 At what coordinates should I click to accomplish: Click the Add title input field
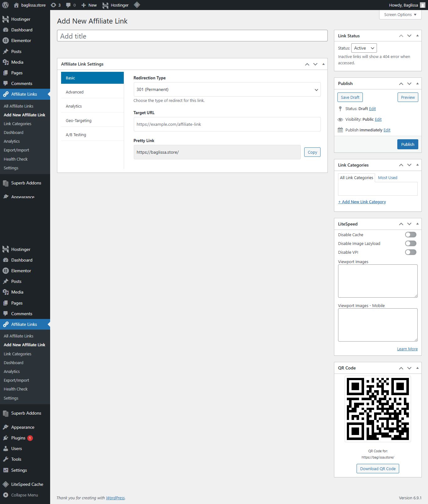point(192,36)
